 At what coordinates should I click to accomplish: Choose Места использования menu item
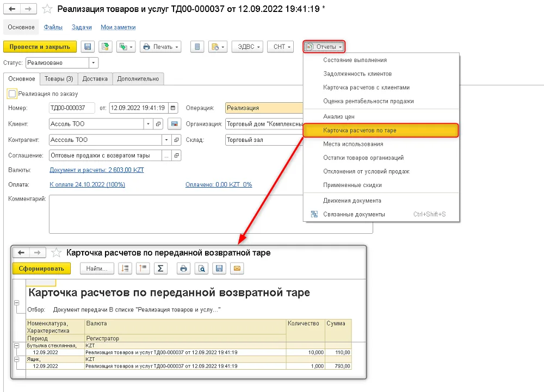point(381,144)
